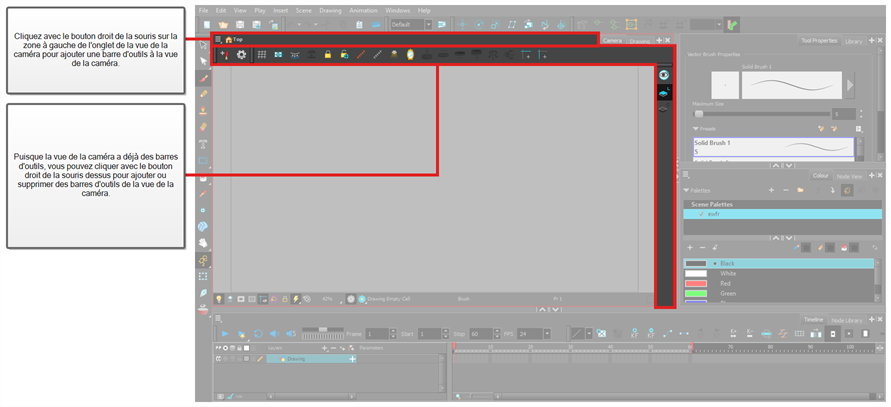Open the Default workspace dropdown
The image size is (891, 407).
(428, 24)
